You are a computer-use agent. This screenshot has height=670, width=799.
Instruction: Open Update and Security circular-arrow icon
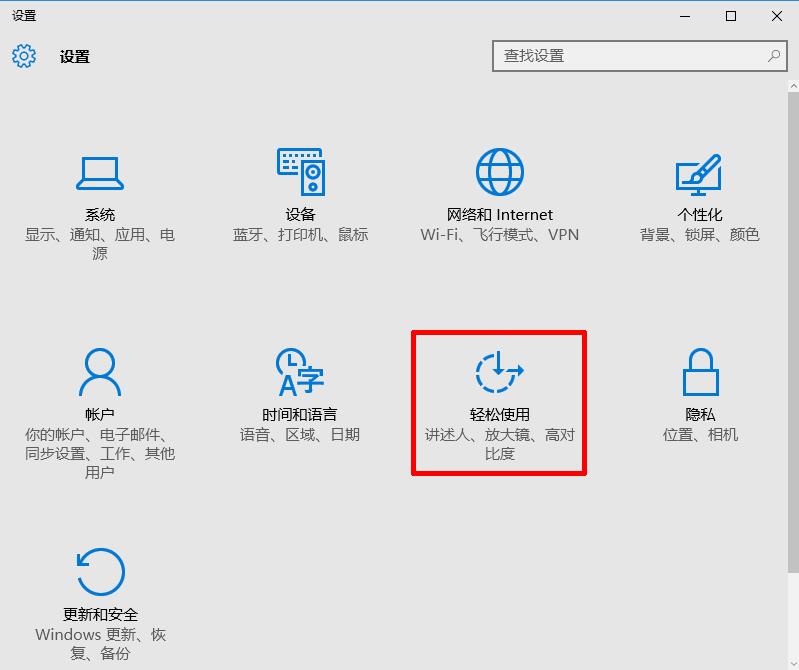point(100,573)
